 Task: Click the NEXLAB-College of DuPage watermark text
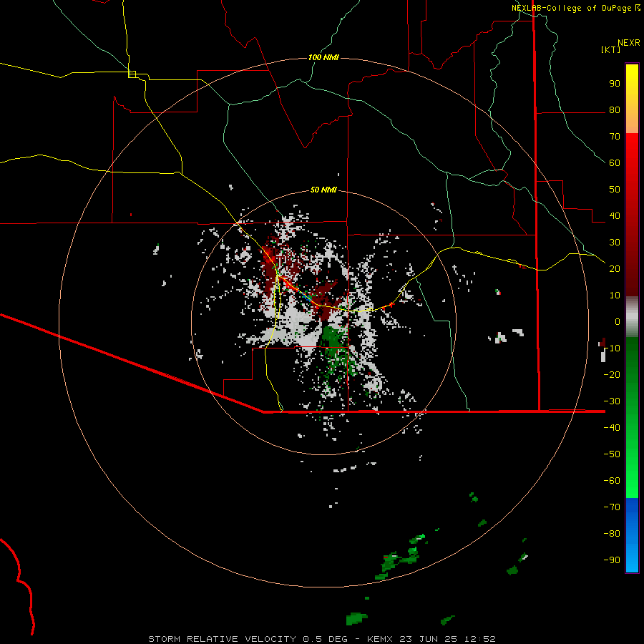(576, 8)
